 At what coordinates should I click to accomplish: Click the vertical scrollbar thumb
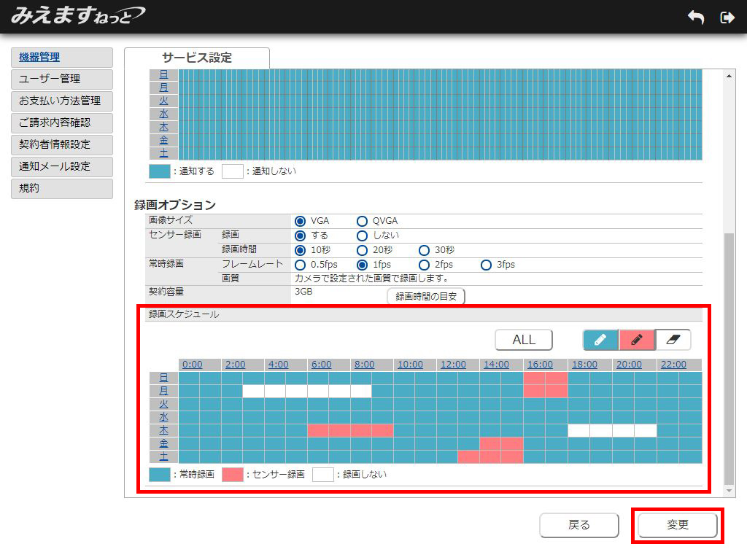tap(729, 357)
